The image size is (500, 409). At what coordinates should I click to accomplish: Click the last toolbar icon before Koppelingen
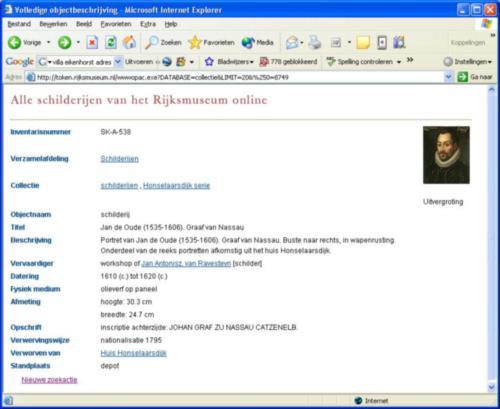(399, 42)
